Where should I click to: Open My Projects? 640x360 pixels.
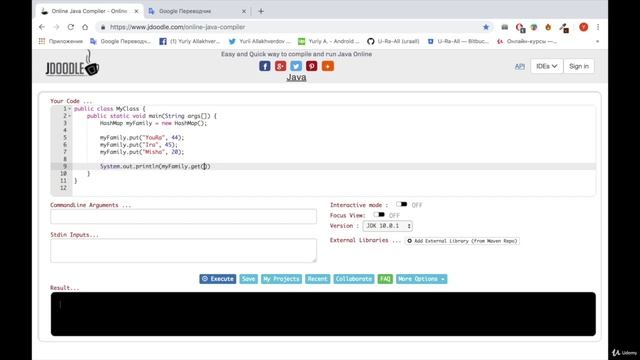pos(281,279)
